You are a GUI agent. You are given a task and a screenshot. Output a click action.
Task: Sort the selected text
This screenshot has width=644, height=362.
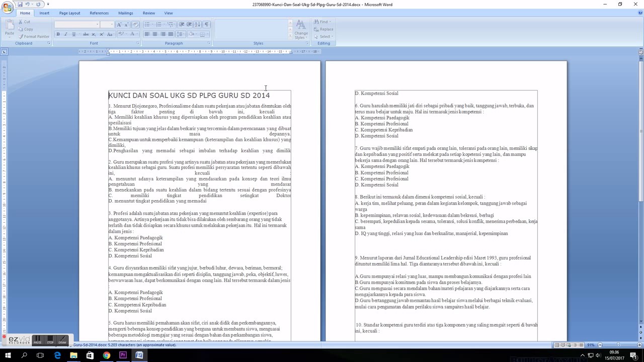(x=197, y=24)
